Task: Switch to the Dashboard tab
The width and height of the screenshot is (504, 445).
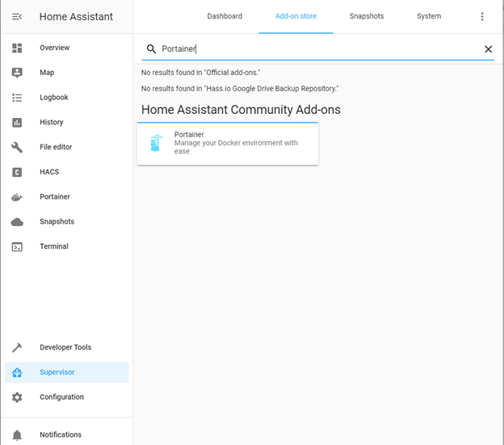Action: (225, 16)
